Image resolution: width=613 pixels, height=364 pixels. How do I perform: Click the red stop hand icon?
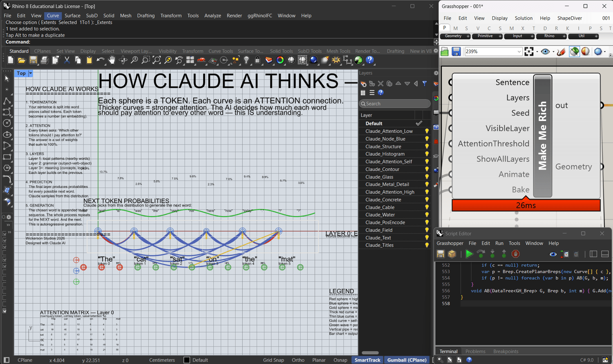click(x=515, y=254)
